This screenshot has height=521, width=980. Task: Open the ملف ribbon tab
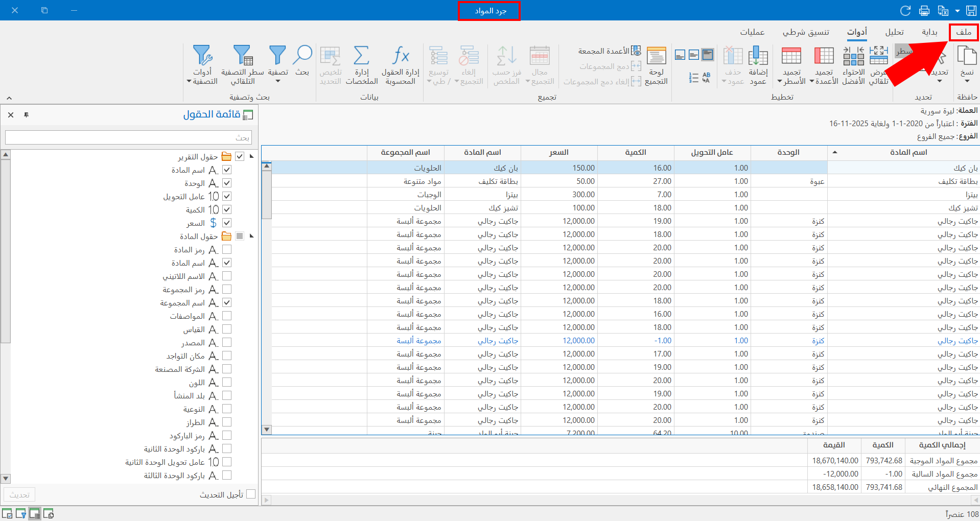(x=964, y=32)
